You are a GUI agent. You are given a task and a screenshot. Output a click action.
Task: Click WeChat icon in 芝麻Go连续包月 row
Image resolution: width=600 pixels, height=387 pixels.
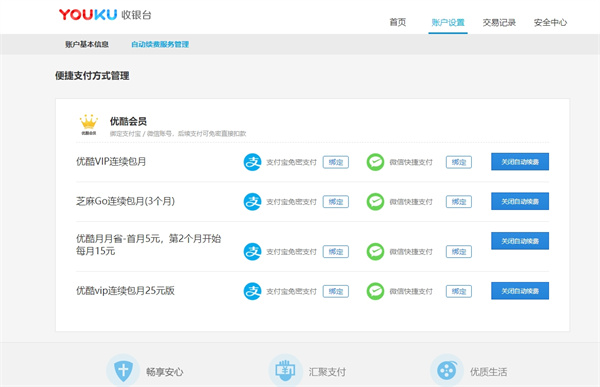pos(375,201)
